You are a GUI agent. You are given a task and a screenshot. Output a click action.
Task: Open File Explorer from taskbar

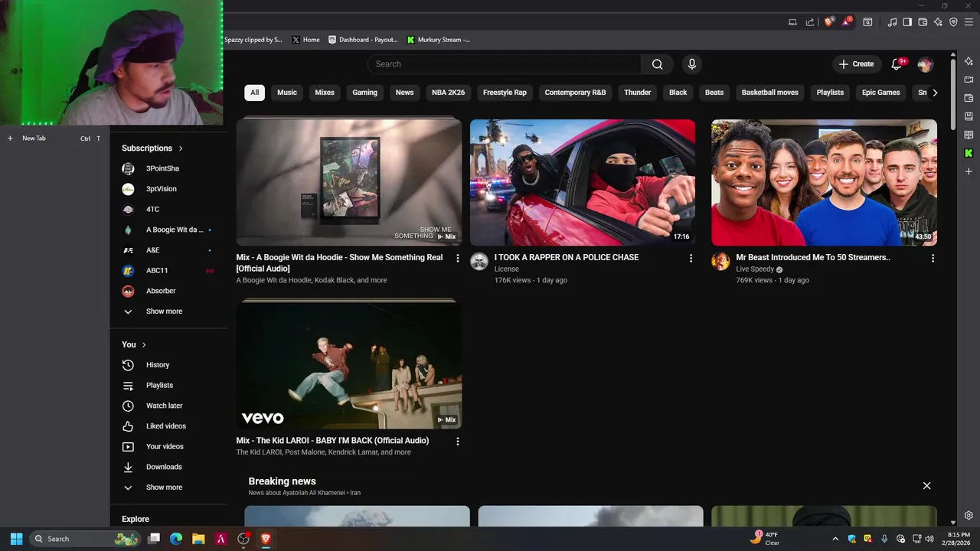click(x=198, y=539)
